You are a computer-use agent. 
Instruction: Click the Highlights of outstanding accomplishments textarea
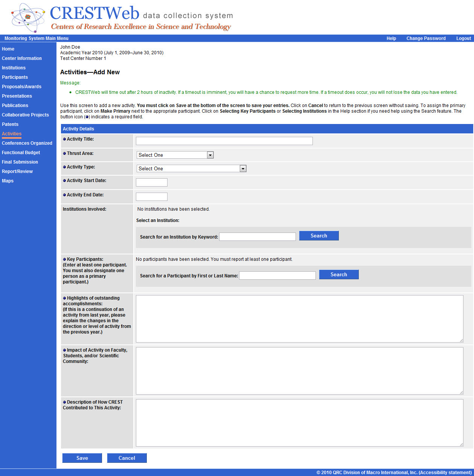tap(300, 319)
